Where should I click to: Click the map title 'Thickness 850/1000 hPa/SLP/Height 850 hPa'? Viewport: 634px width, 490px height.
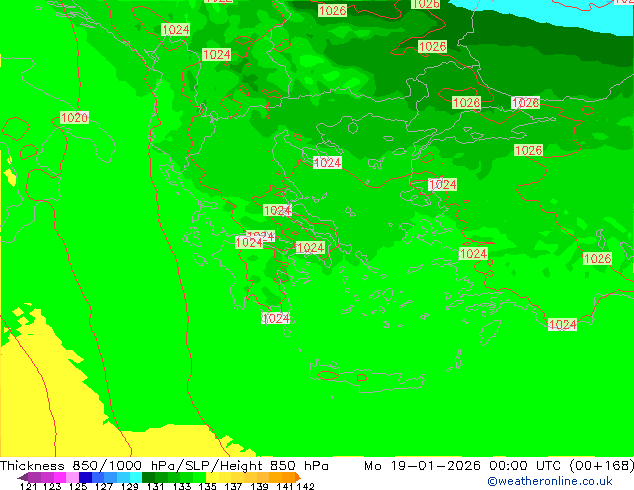pos(164,466)
